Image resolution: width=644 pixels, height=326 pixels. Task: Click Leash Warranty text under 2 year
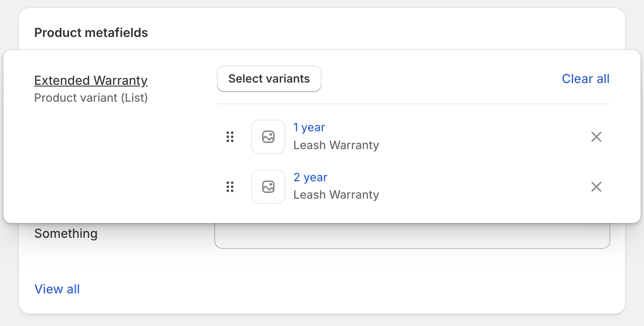[x=336, y=195]
